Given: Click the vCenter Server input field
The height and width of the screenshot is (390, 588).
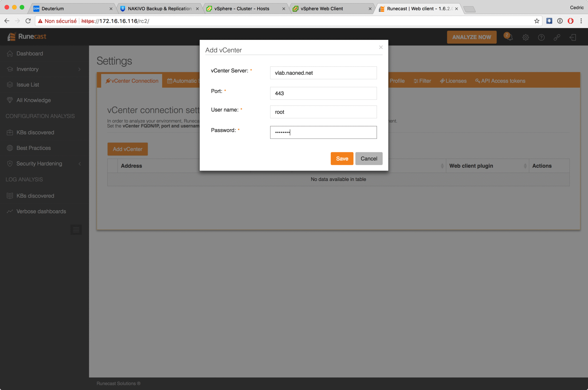Looking at the screenshot, I should [323, 73].
